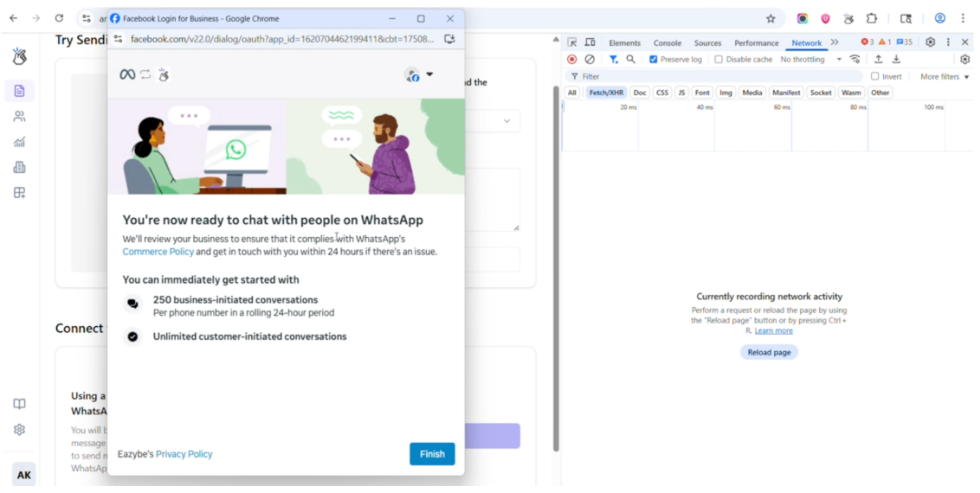Select the Network tab

806,43
